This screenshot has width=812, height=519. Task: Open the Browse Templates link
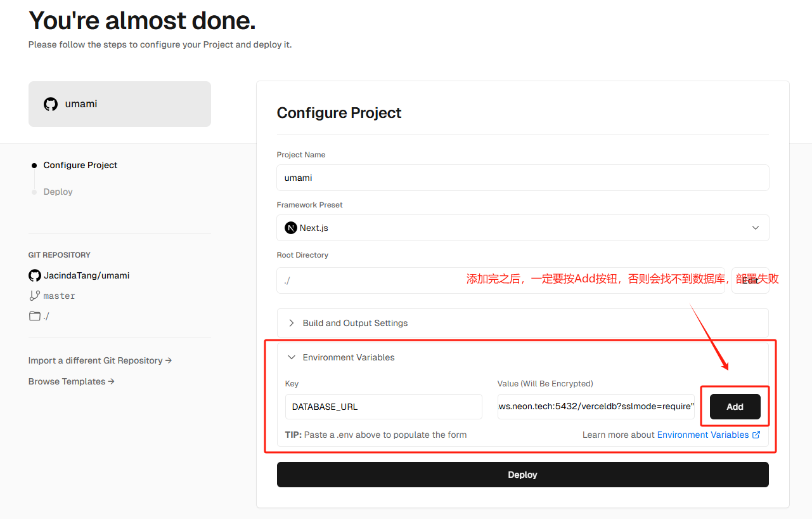click(x=72, y=381)
